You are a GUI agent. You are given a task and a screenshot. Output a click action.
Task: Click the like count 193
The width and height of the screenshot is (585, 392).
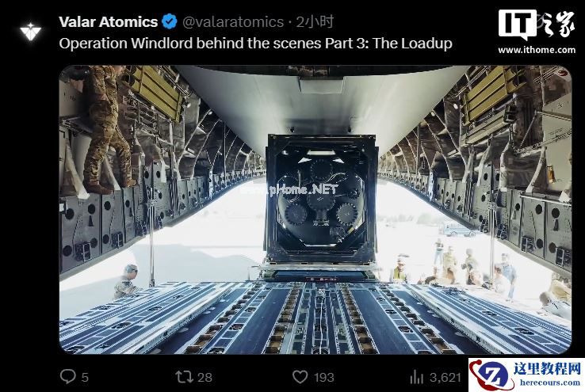[323, 378]
